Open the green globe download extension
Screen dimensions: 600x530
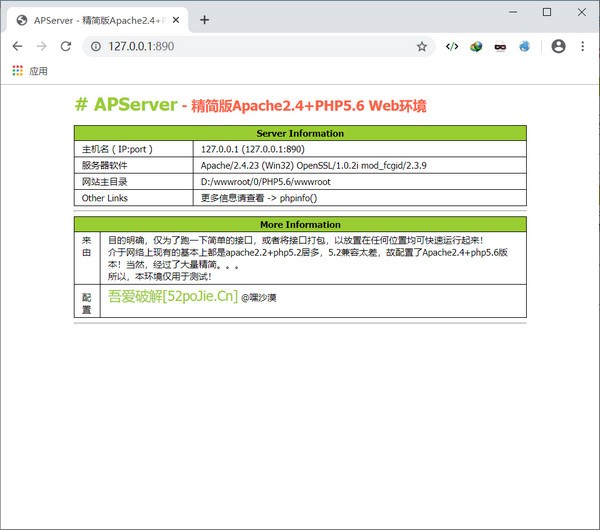(x=476, y=46)
